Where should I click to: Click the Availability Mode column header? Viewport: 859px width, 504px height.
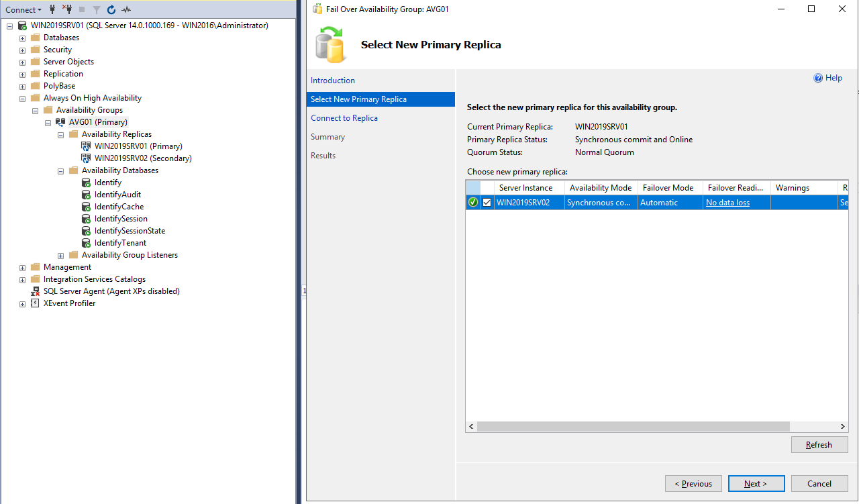click(600, 188)
